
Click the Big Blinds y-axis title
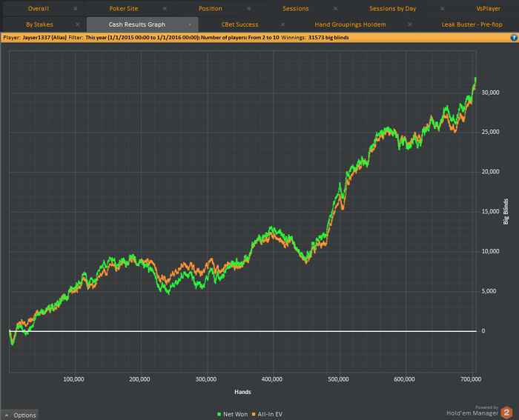pos(506,212)
